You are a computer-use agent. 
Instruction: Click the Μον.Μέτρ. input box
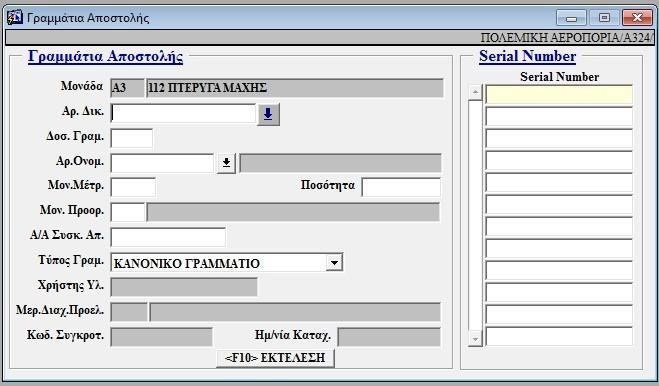[x=133, y=187]
